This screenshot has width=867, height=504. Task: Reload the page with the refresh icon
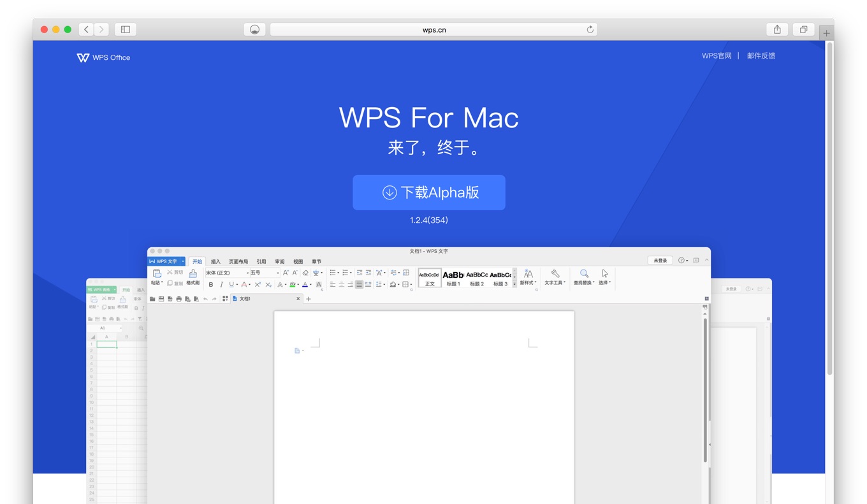pos(590,29)
